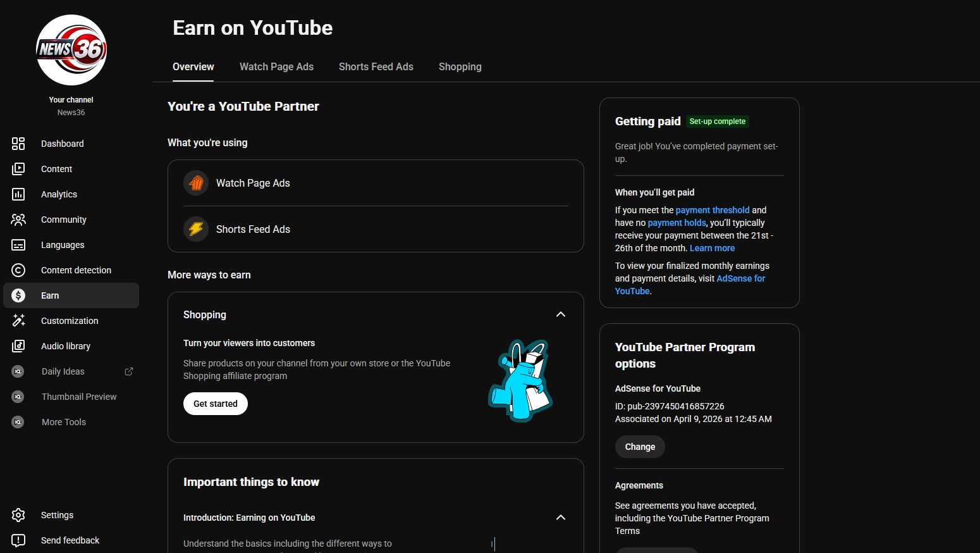Click the Audio library music icon
980x553 pixels.
tap(18, 346)
